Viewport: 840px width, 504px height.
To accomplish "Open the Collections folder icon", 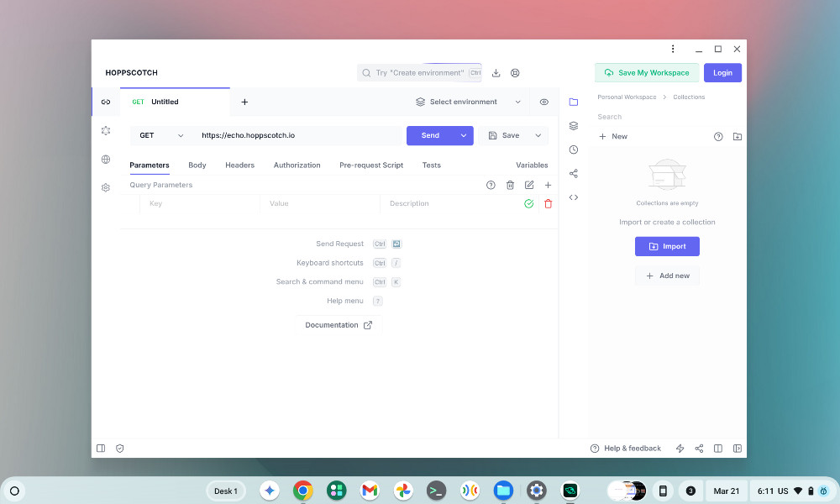I will [573, 102].
